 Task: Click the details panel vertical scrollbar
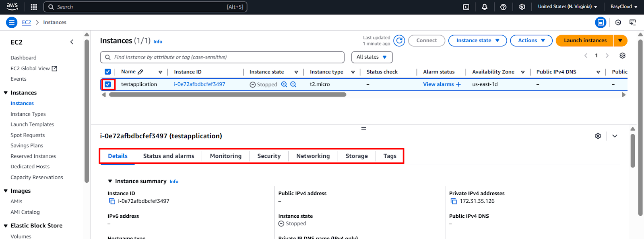click(633, 151)
